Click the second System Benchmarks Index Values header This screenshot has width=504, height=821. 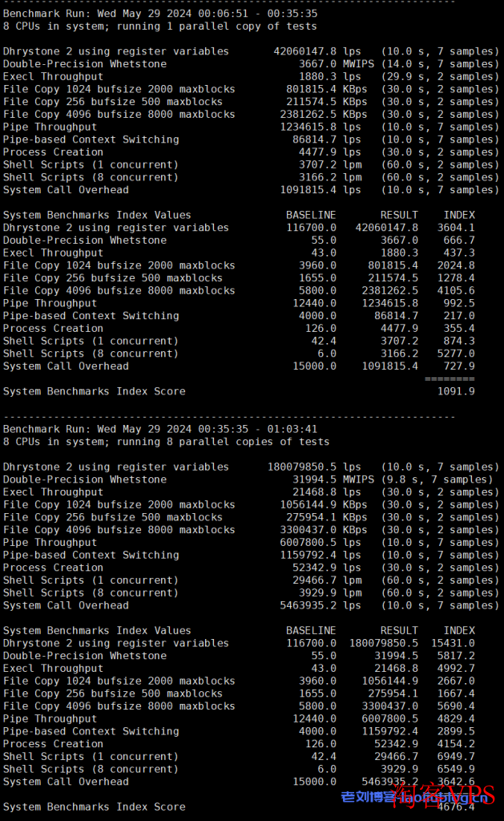(x=97, y=630)
